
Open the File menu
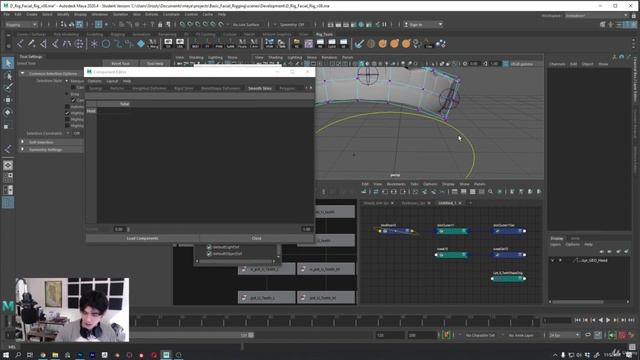(7, 14)
